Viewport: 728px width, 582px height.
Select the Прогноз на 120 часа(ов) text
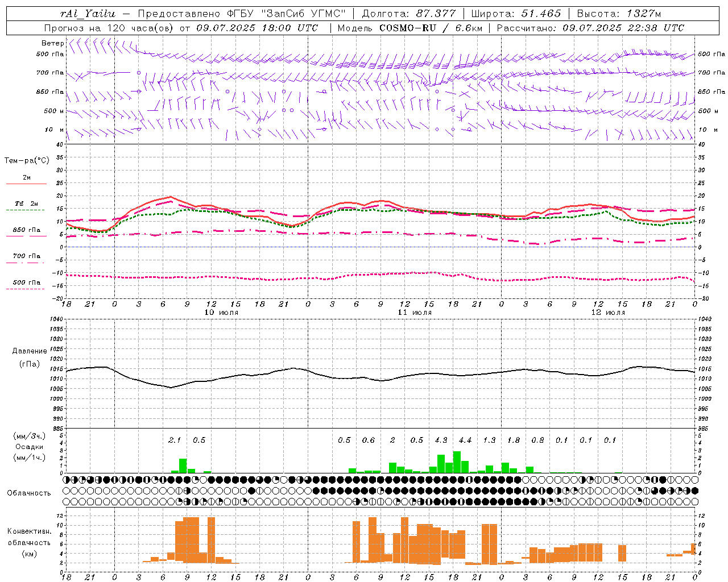tap(109, 28)
